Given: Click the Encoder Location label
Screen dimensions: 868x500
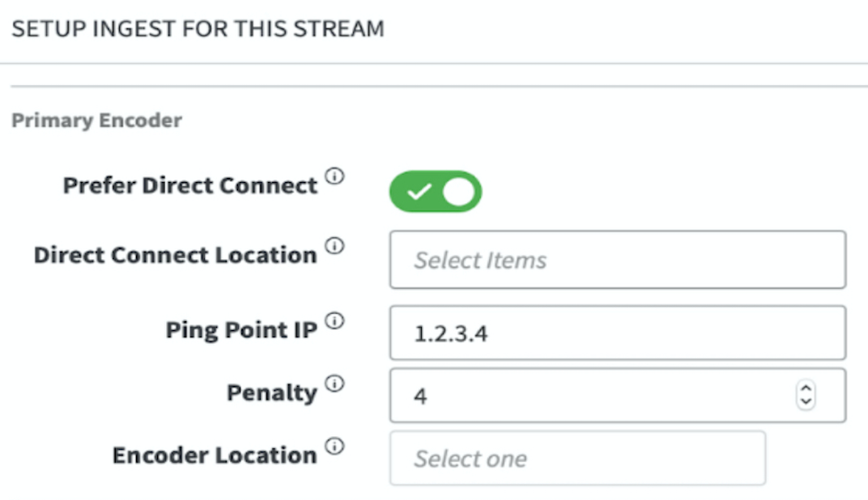Looking at the screenshot, I should pos(214,455).
